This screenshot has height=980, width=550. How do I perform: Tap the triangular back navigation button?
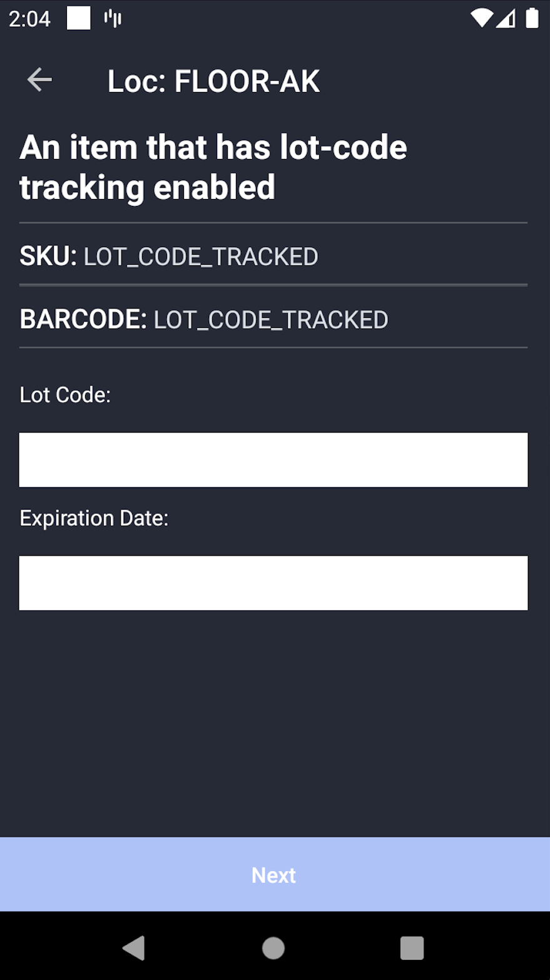(x=134, y=948)
